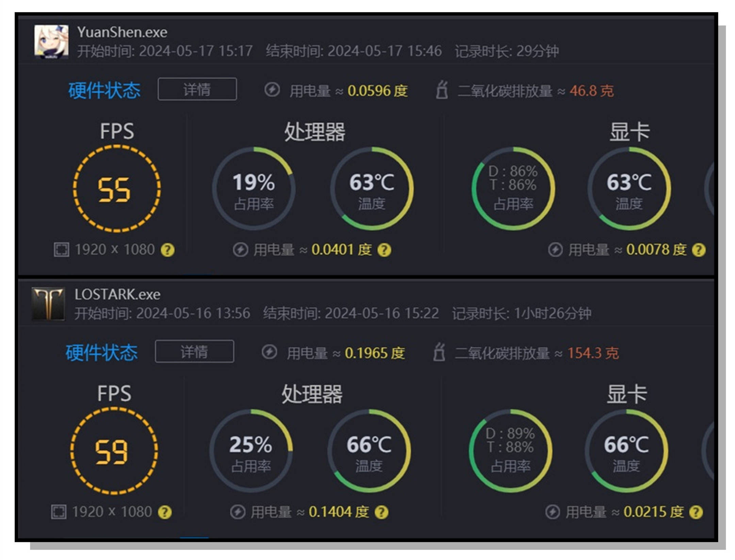
Task: Click the lightning icon beside 0.0596 度
Action: click(272, 90)
